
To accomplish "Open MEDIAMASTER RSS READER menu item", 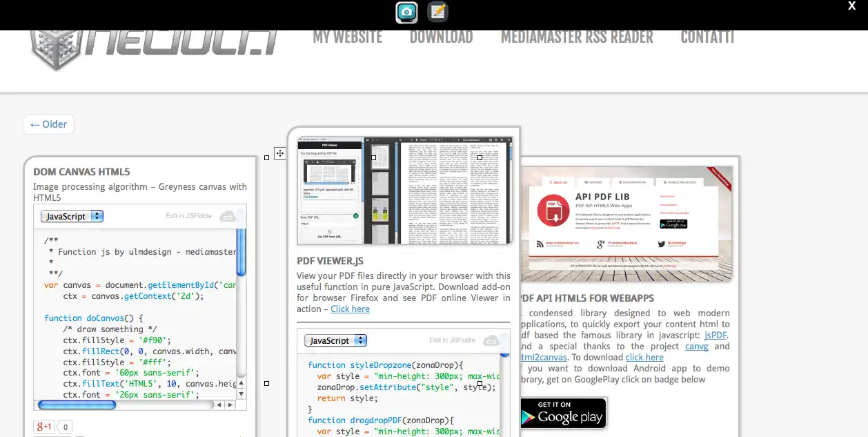I will 577,37.
